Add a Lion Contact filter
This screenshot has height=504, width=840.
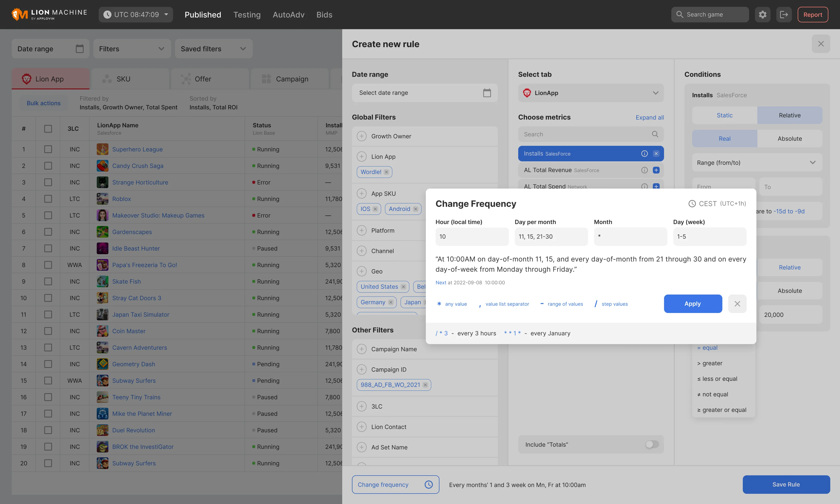point(362,427)
